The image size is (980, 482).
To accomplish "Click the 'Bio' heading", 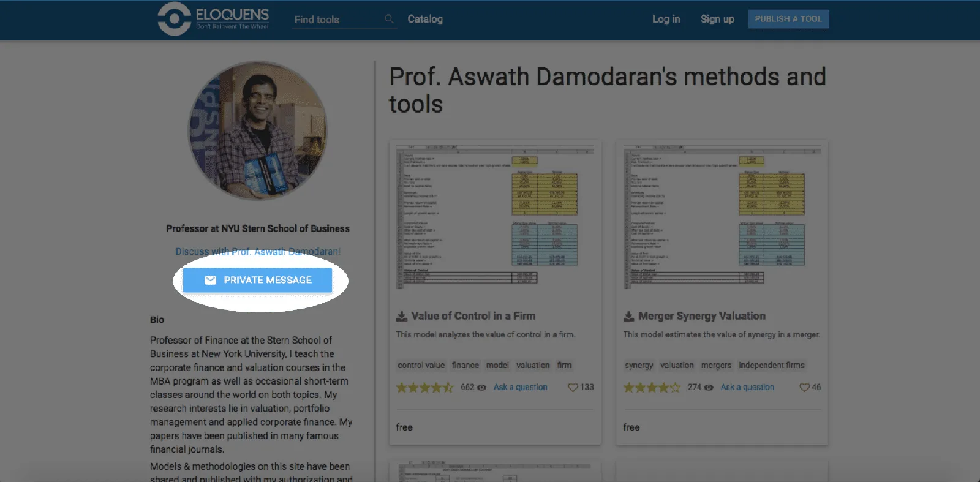I will [157, 320].
